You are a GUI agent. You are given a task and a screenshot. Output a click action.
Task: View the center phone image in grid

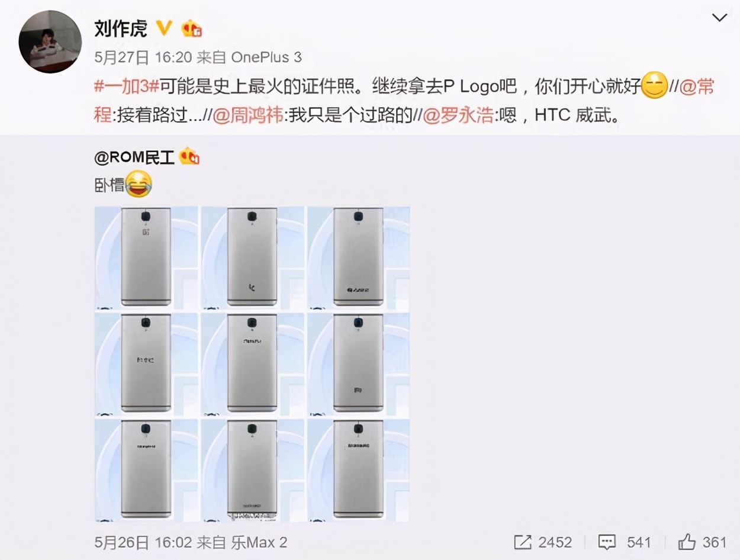(252, 363)
